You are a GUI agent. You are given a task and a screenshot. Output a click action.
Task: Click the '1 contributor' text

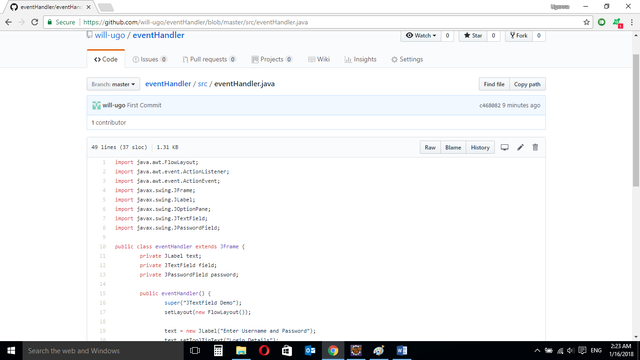click(109, 122)
